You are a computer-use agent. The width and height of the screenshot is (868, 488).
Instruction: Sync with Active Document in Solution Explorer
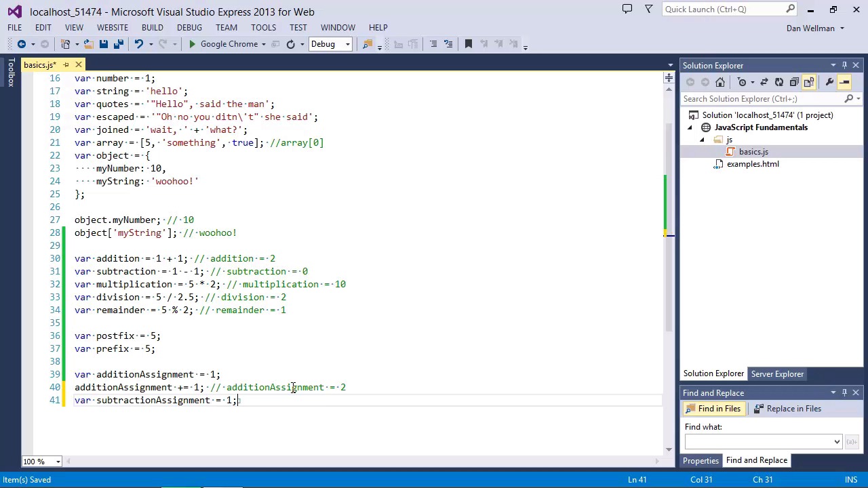[764, 82]
